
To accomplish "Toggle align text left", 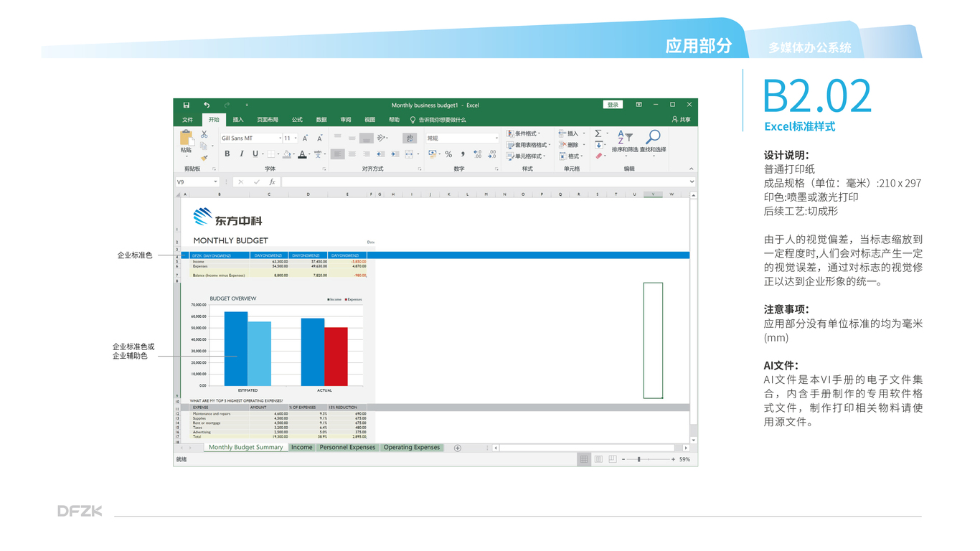I will click(x=337, y=154).
